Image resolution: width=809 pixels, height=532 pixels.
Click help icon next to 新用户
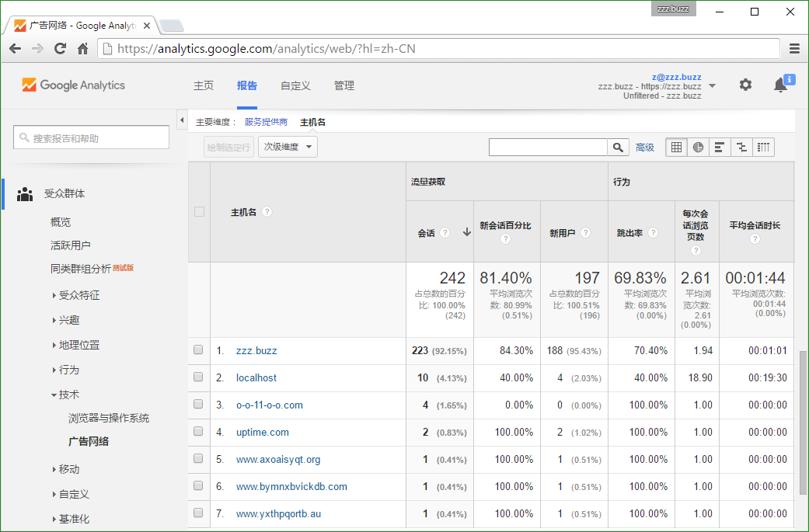click(x=586, y=232)
